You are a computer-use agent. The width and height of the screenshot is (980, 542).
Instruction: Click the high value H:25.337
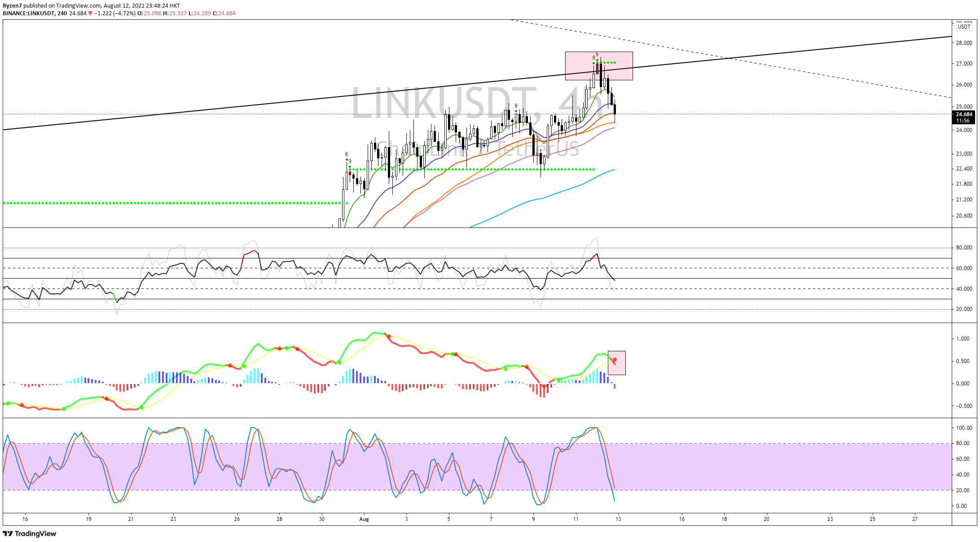pos(175,13)
